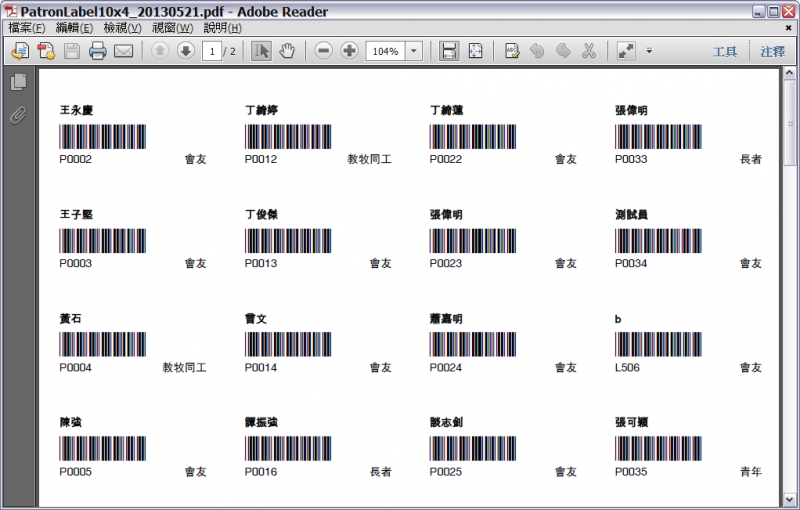800x510 pixels.
Task: Toggle the select text cursor tool
Action: (x=260, y=51)
